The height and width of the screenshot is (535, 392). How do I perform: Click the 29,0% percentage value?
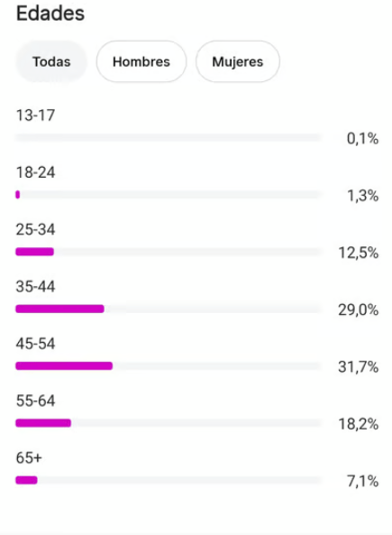[359, 310]
